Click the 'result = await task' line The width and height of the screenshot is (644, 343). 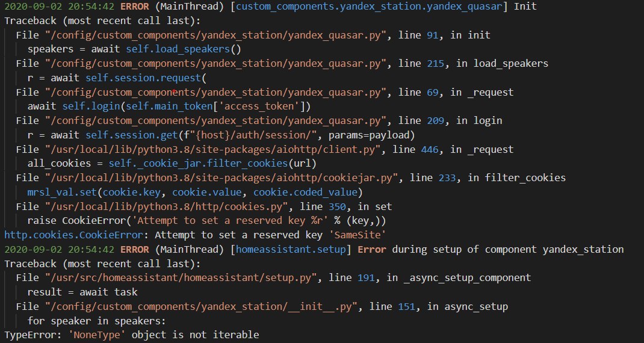82,292
